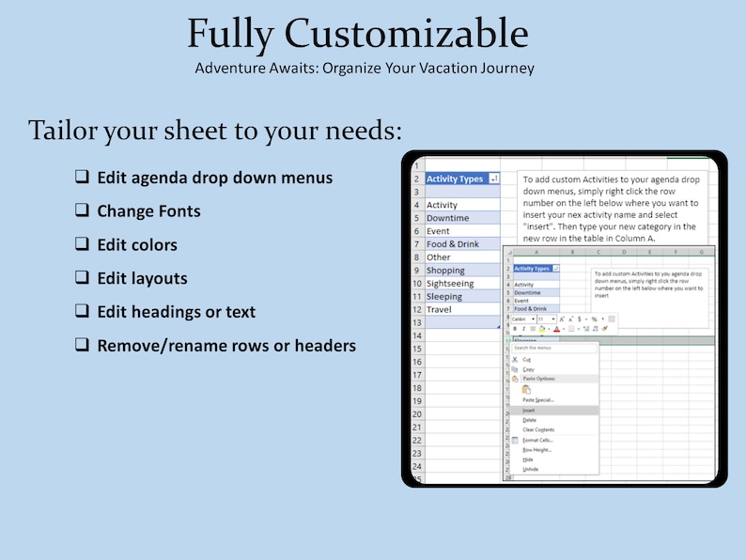
Task: Select the Downtime cell in the large sheet
Action: (x=462, y=218)
